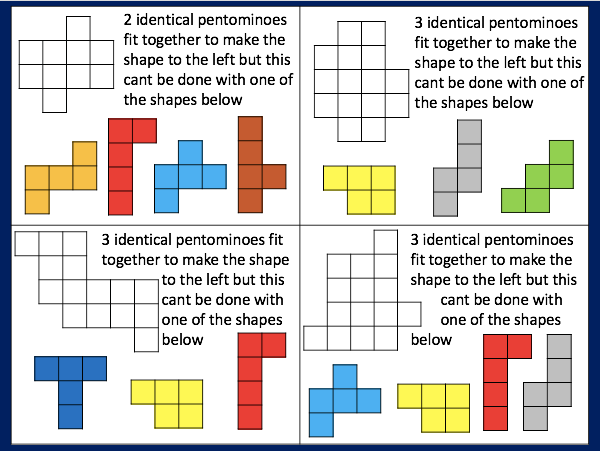Screen dimensions: 600x451
Task: Click the orange pentomino in top-left panel
Action: (60, 177)
